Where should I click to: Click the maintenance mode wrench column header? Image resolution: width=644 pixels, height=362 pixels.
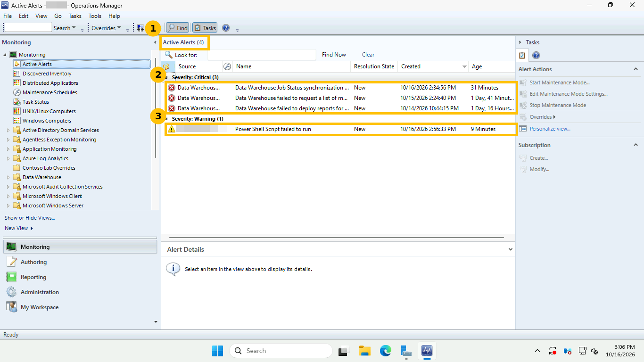[x=227, y=66]
